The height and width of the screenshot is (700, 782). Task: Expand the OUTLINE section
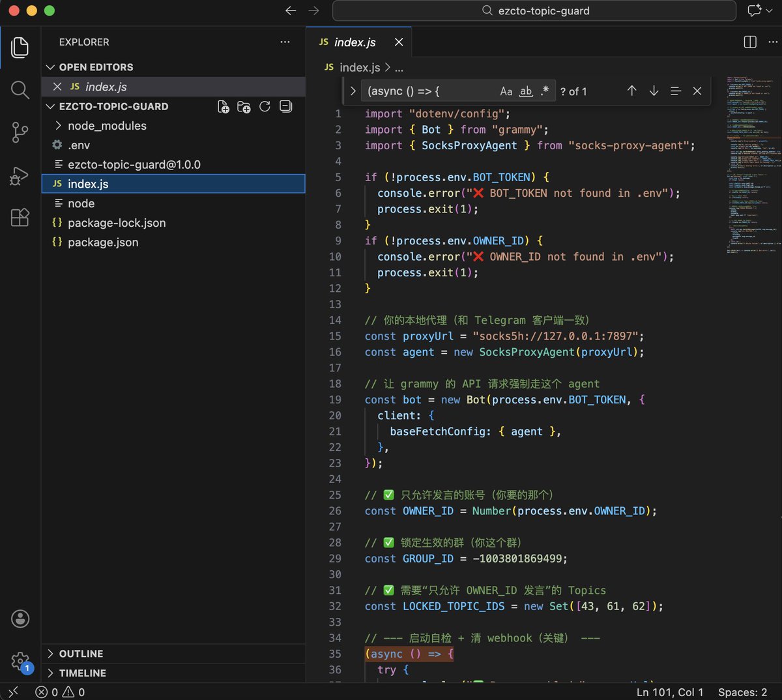click(81, 654)
